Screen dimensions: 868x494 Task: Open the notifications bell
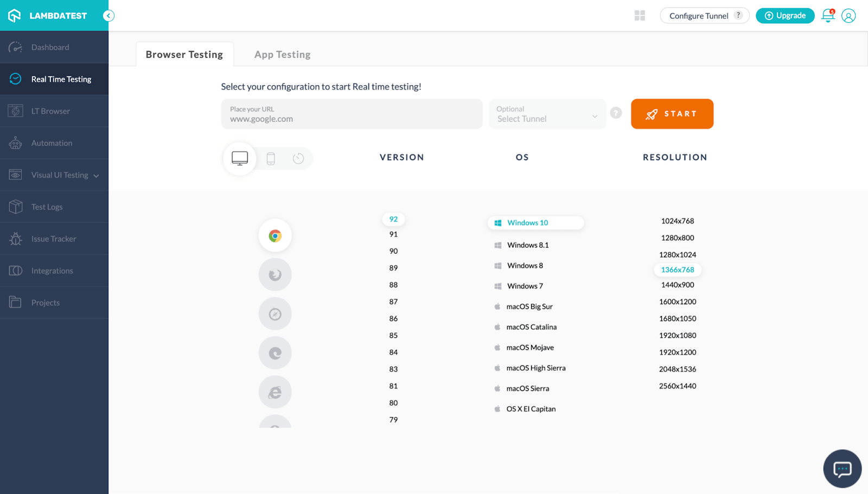pos(828,16)
